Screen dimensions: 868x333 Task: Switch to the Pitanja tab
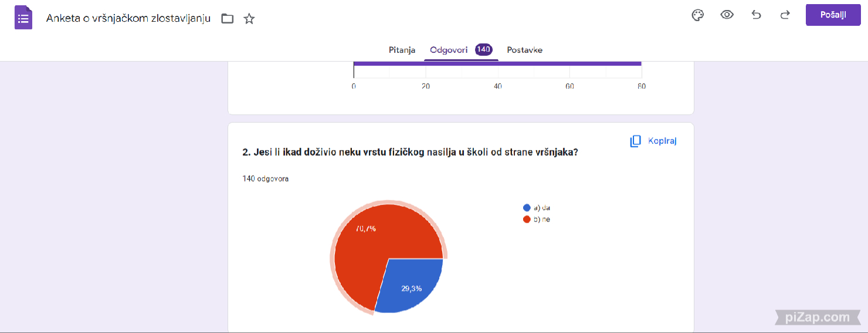402,50
